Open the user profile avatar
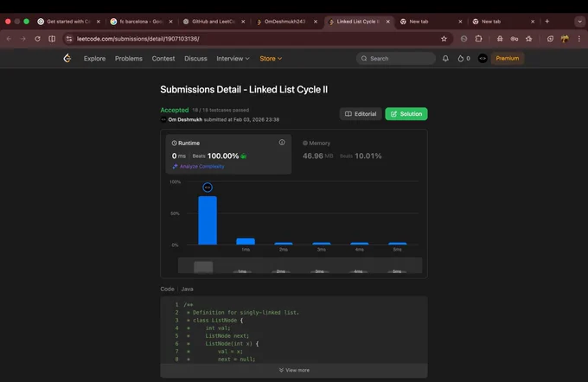This screenshot has height=382, width=588. tap(483, 59)
